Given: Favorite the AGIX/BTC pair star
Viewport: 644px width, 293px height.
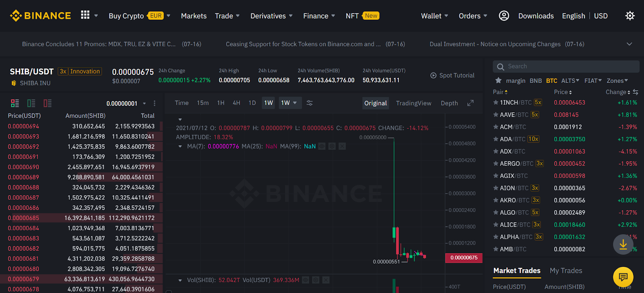Looking at the screenshot, I should (x=496, y=176).
